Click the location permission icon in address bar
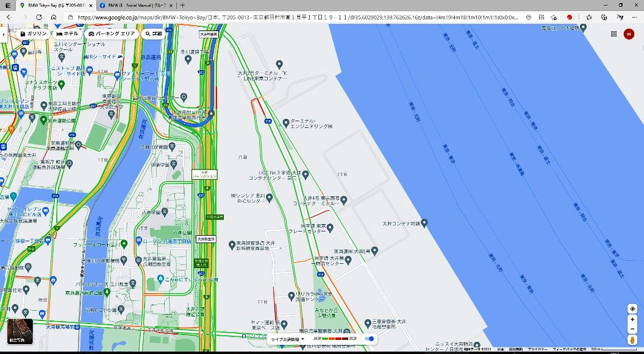The width and height of the screenshot is (644, 354). pyautogui.click(x=529, y=17)
